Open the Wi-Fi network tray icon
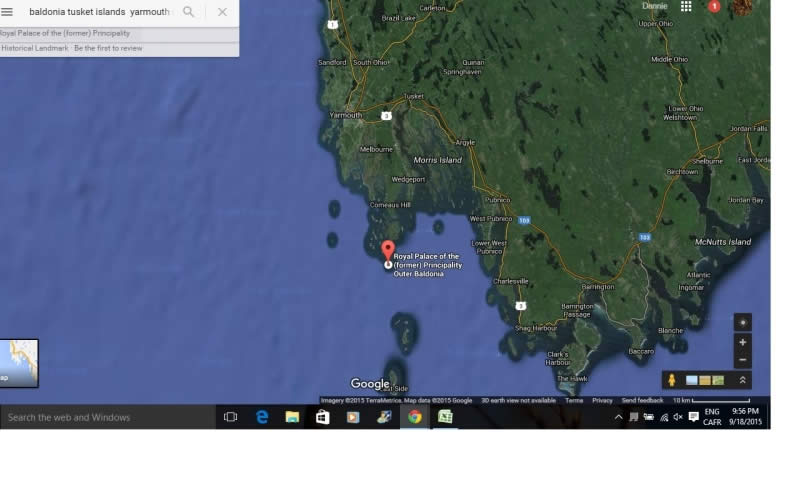The height and width of the screenshot is (480, 800). click(664, 417)
